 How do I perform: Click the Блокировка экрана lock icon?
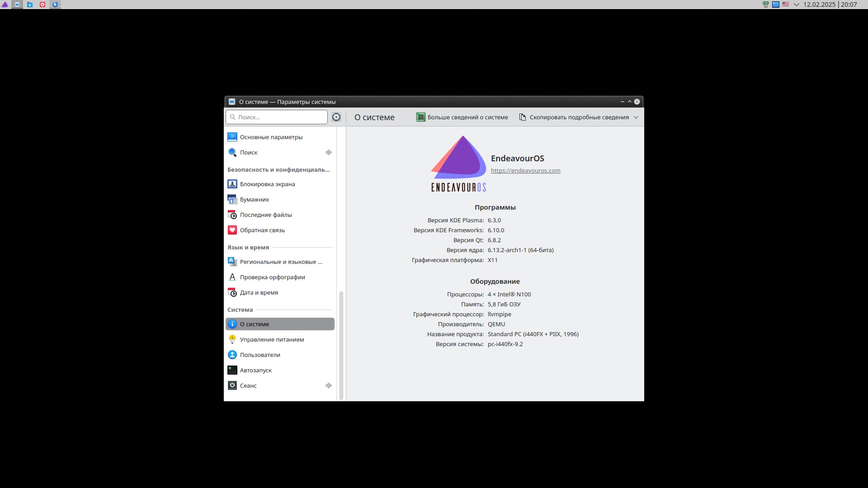[232, 184]
